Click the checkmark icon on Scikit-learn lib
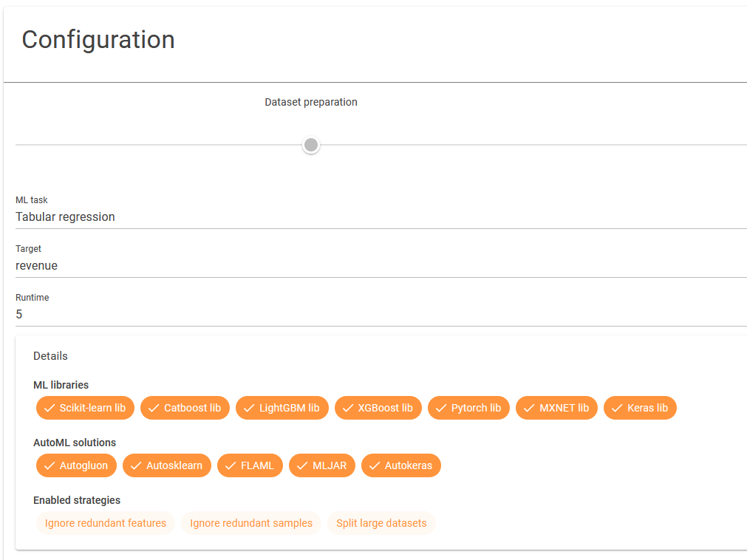The height and width of the screenshot is (560, 747). tap(50, 408)
